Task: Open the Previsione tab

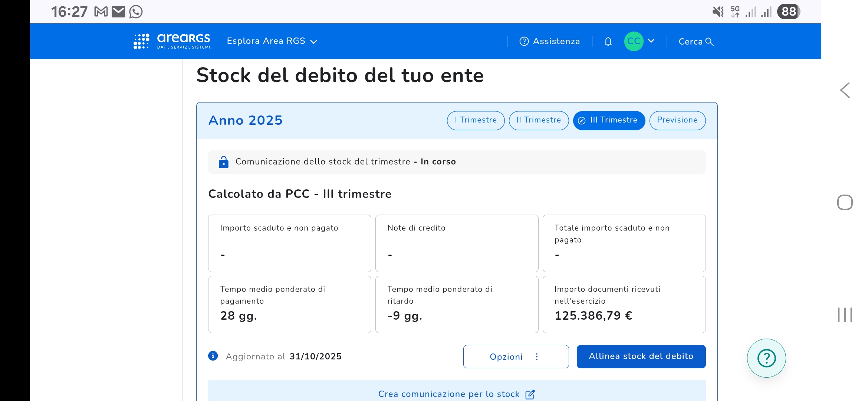Action: (x=677, y=120)
